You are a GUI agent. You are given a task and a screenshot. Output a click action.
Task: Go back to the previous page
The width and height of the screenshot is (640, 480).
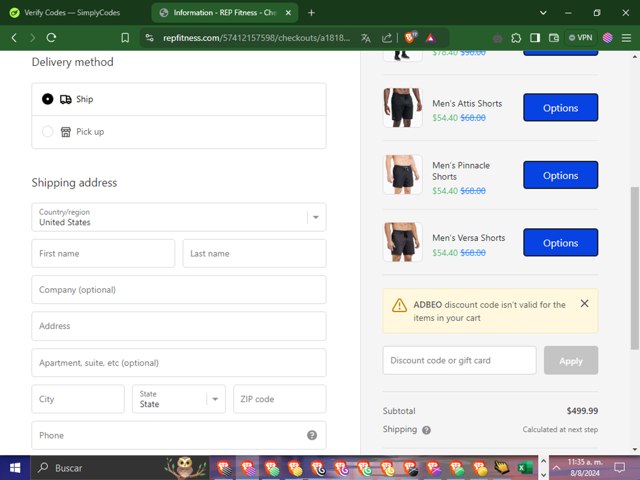click(x=14, y=38)
